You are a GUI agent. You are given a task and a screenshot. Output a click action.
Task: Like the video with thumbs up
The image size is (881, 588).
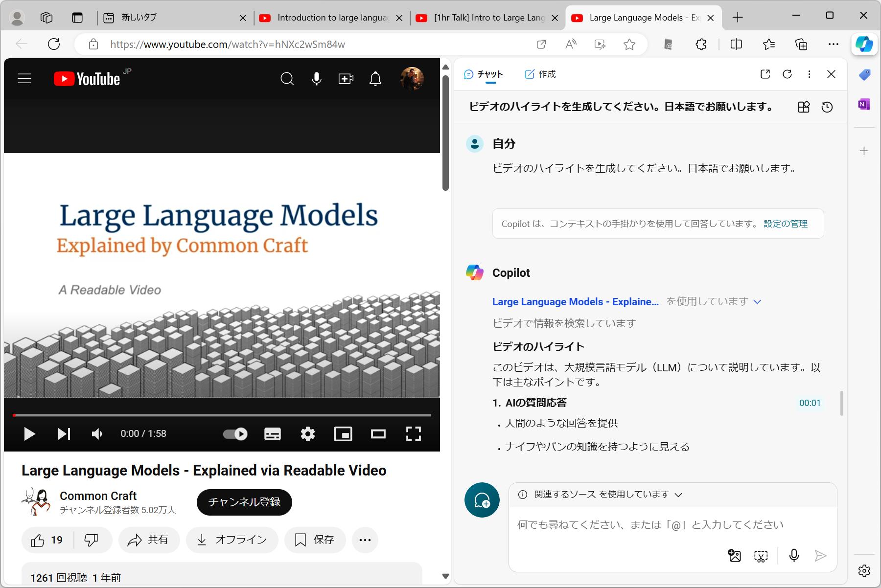(x=47, y=540)
